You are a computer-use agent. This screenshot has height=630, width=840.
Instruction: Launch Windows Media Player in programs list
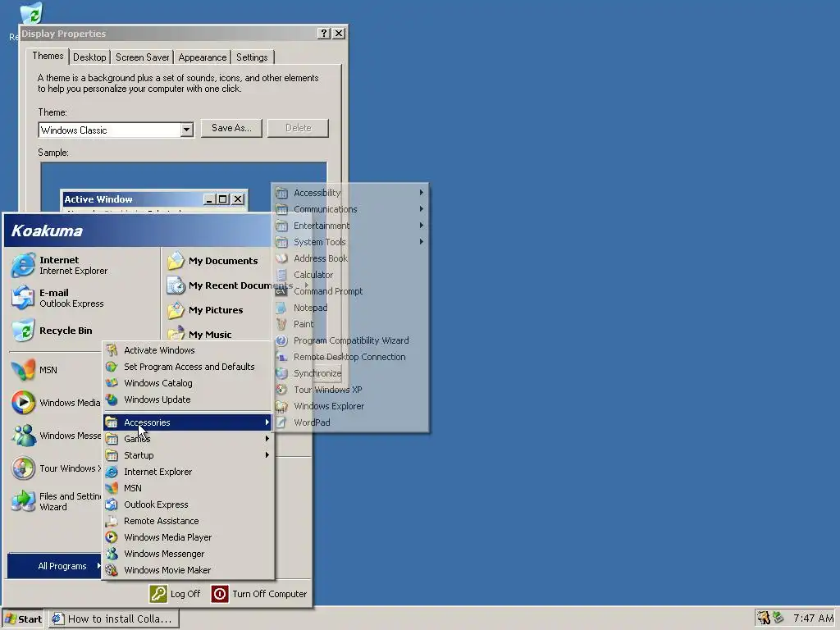pyautogui.click(x=188, y=537)
